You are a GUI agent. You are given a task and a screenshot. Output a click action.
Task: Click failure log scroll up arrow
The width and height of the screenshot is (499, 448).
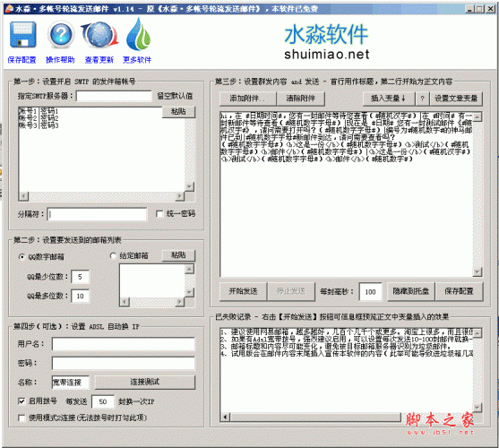[477, 332]
